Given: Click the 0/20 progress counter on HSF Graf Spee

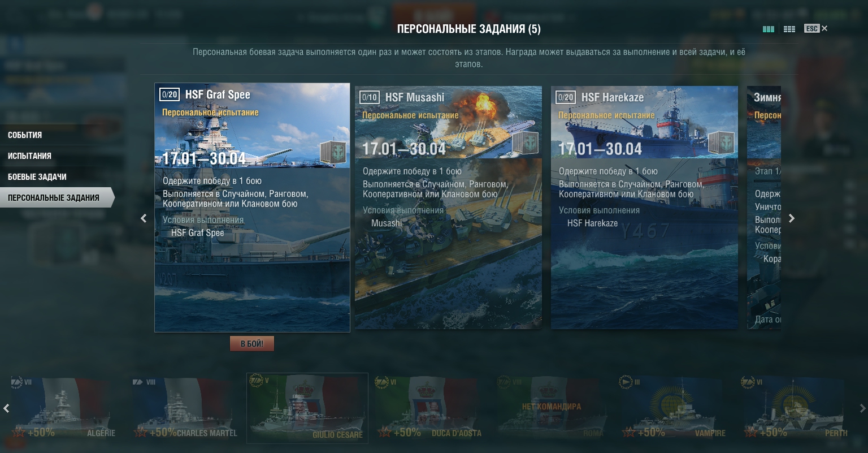Looking at the screenshot, I should (170, 94).
